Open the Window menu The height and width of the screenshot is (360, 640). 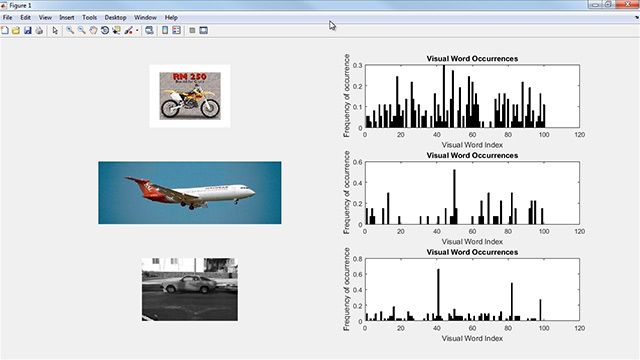click(145, 18)
